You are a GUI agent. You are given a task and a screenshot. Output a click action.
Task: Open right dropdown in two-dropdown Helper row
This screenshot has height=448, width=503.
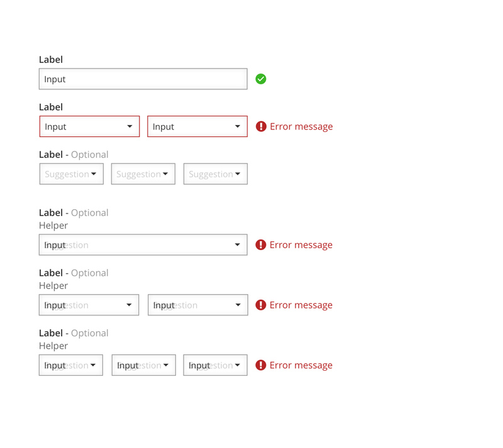[x=197, y=305]
